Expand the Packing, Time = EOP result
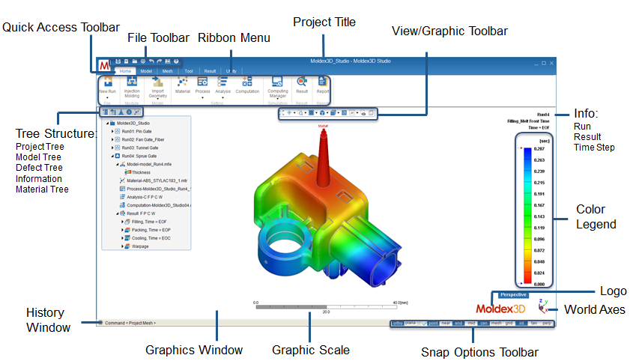The width and height of the screenshot is (630, 364). [123, 230]
